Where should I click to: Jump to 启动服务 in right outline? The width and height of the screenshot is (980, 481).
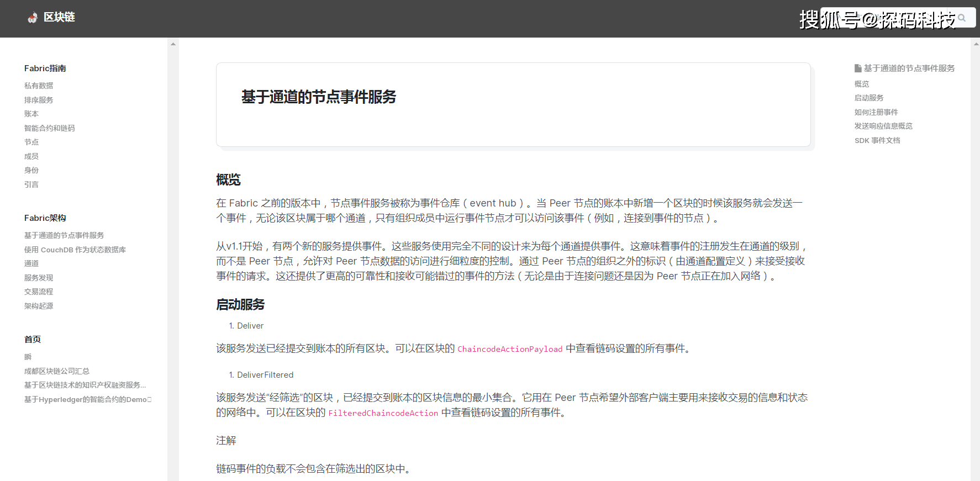[x=869, y=98]
